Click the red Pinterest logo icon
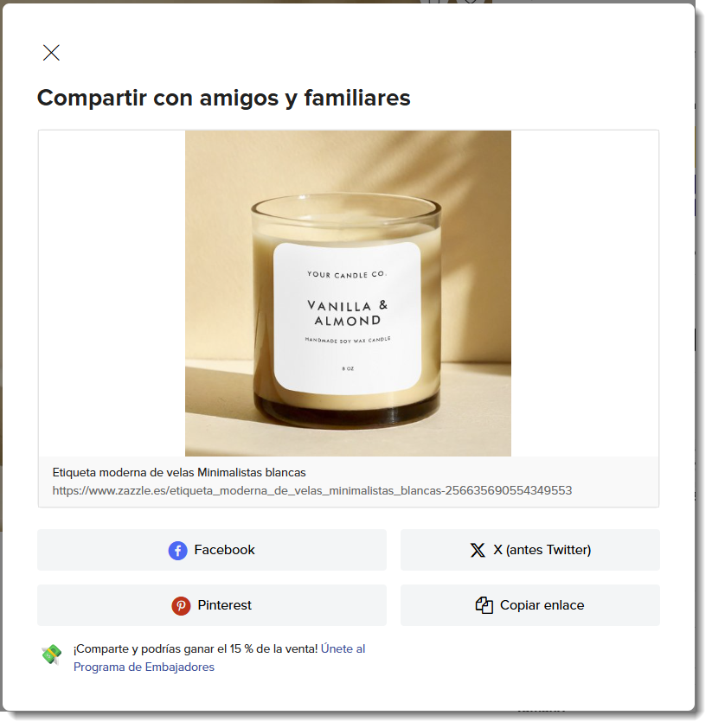The height and width of the screenshot is (728, 712). coord(181,606)
